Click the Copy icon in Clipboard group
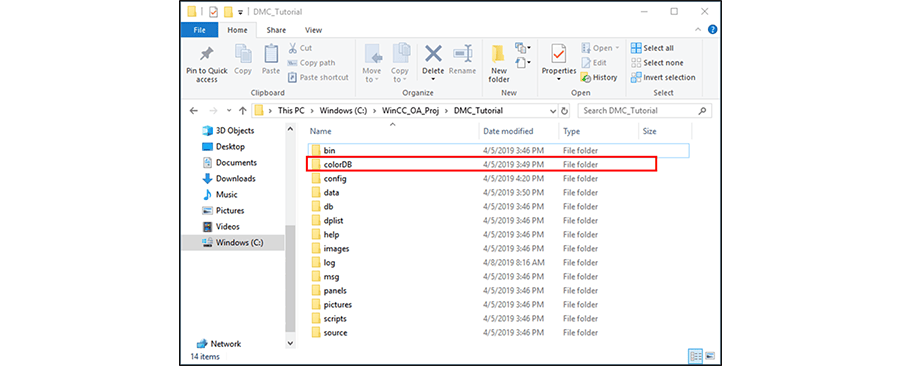The width and height of the screenshot is (900, 366). pos(243,54)
